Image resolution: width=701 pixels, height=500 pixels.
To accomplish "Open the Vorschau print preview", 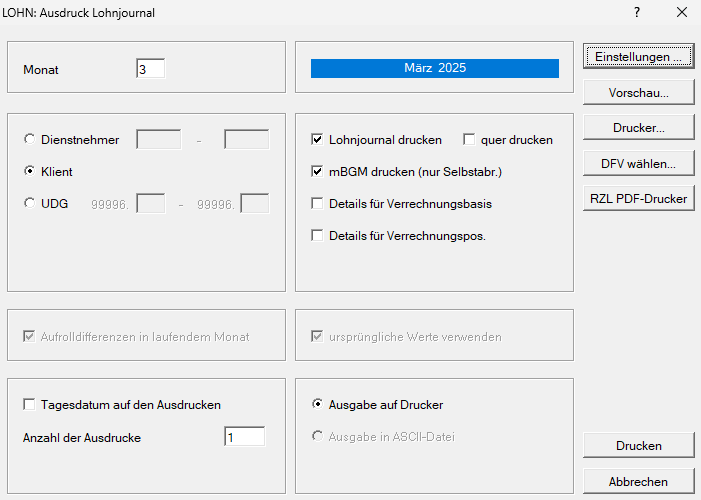I will coord(638,92).
